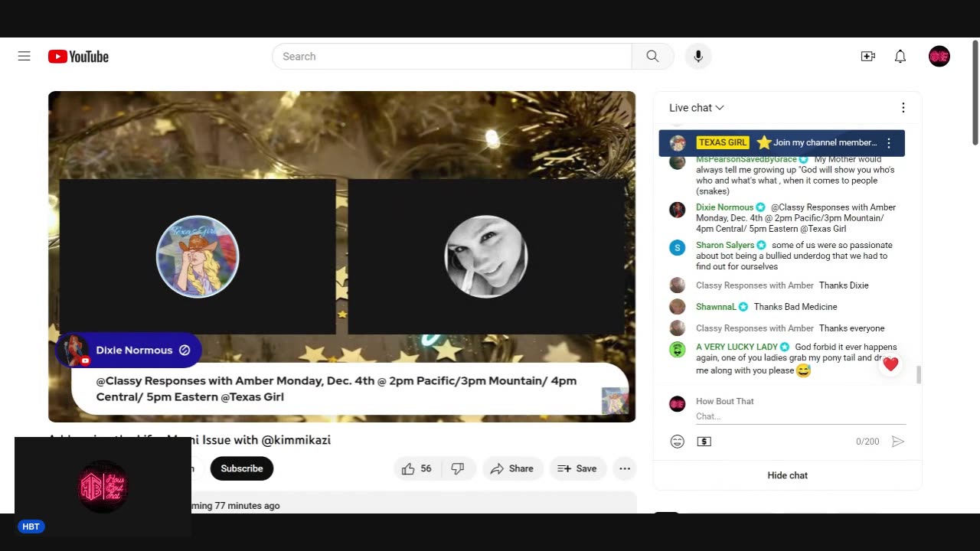The width and height of the screenshot is (980, 551).
Task: Click How Bout That neon logo
Action: (x=103, y=487)
